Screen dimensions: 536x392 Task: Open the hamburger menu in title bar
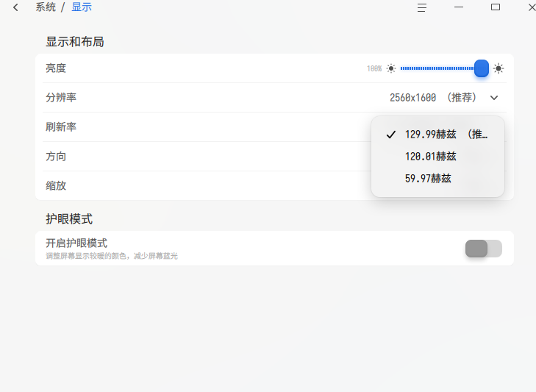pyautogui.click(x=422, y=7)
